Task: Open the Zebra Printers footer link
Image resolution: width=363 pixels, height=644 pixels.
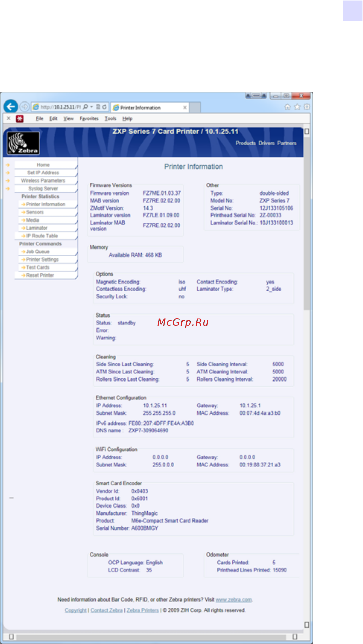Action: 143,610
